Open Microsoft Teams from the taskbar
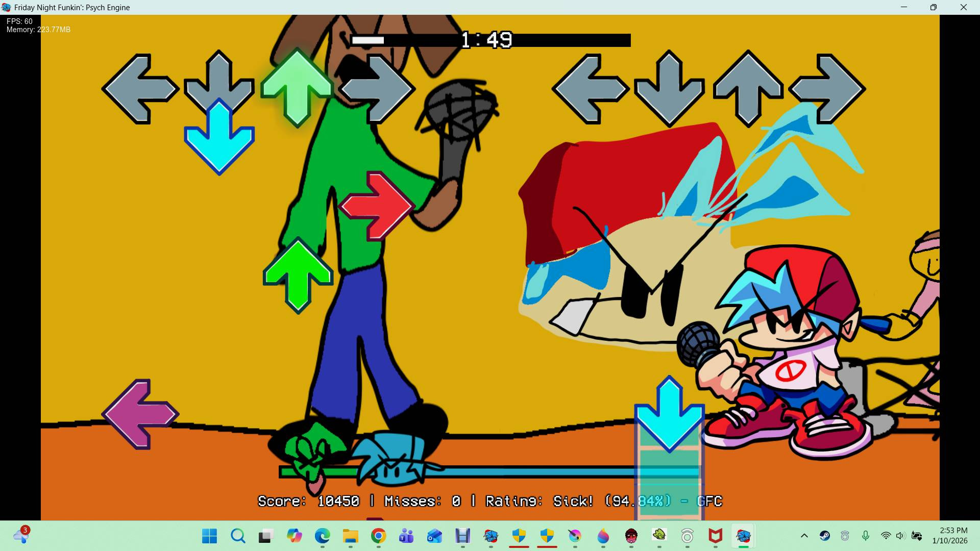 406,536
